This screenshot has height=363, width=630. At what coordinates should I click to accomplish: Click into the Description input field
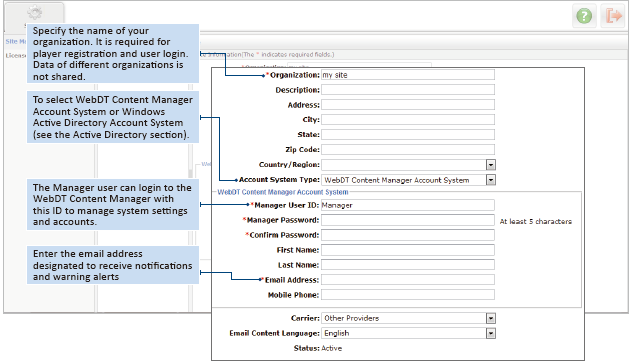(408, 90)
